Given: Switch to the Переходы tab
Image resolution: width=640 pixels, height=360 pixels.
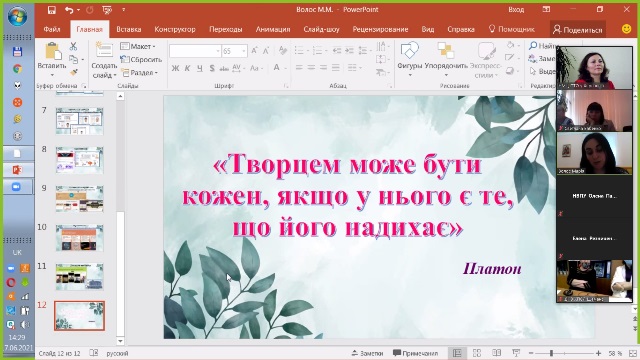Looking at the screenshot, I should pyautogui.click(x=226, y=29).
